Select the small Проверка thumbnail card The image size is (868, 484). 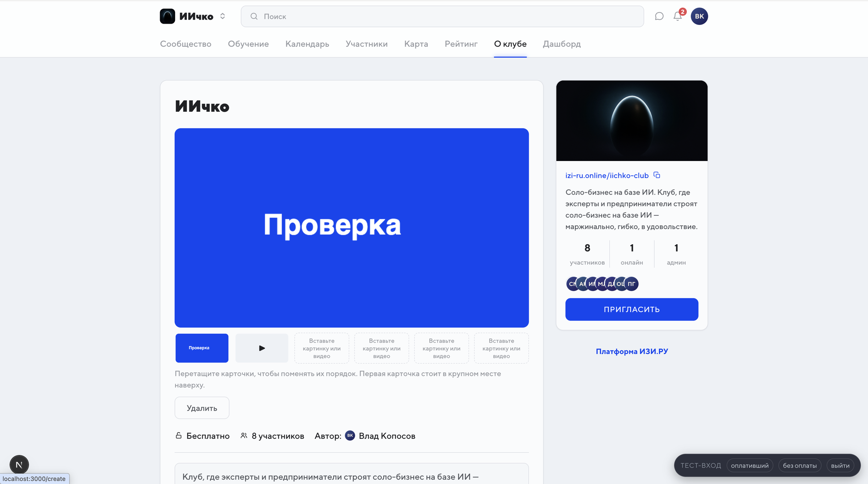pos(202,348)
